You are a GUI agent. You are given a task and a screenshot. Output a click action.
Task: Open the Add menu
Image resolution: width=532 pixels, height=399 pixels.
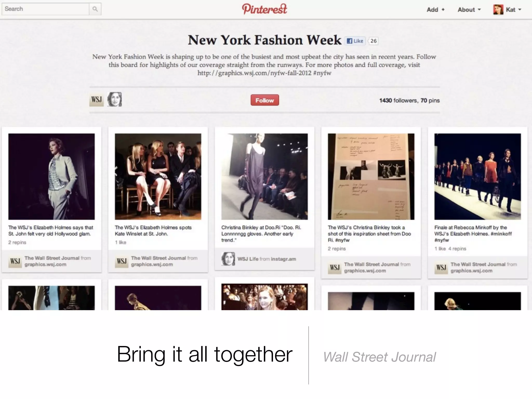pyautogui.click(x=436, y=10)
